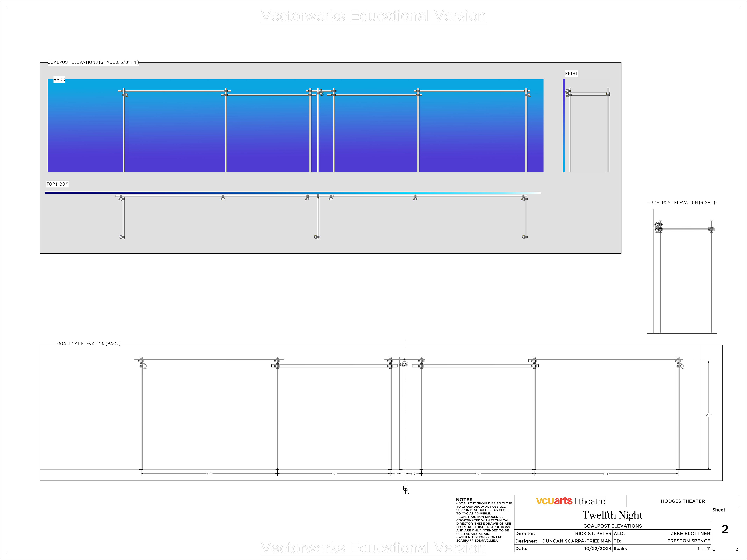Click the 1" = 1' scale value
This screenshot has width=747, height=560.
[703, 549]
